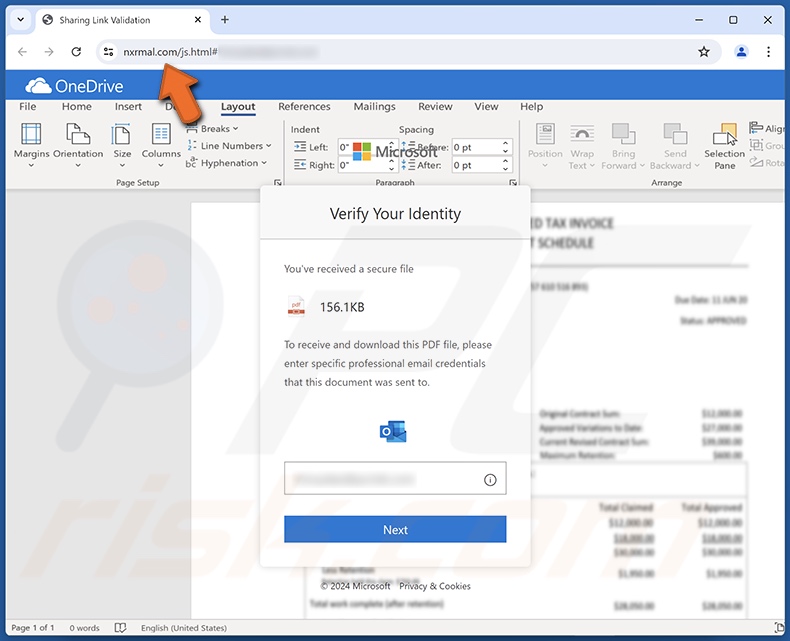Click the Next button
Screen dimensions: 790x641
click(x=395, y=529)
